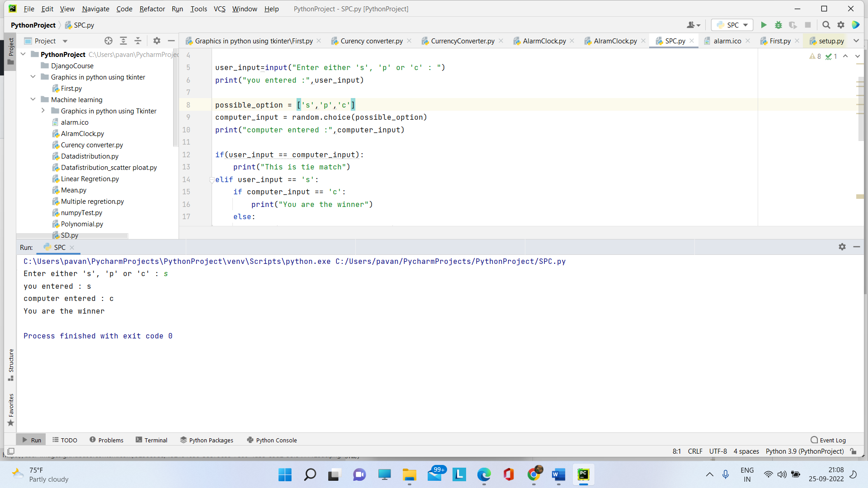The image size is (868, 488).
Task: Toggle the Favorites side panel
Action: 11,410
